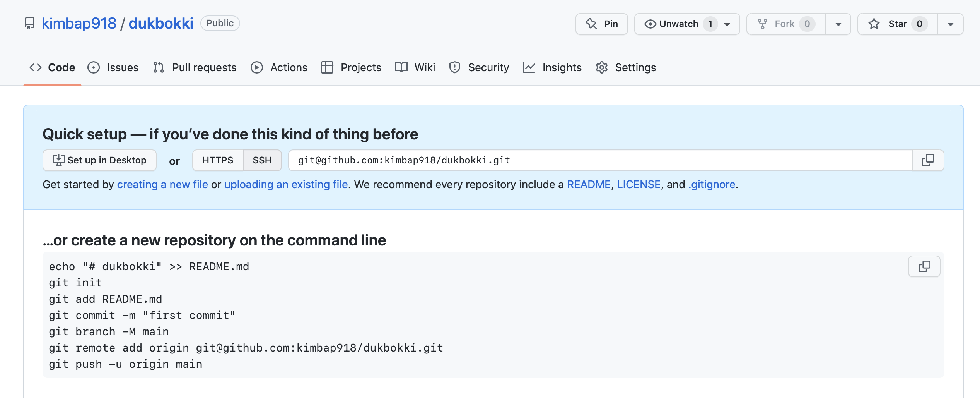Go to the Actions tab

pos(279,67)
